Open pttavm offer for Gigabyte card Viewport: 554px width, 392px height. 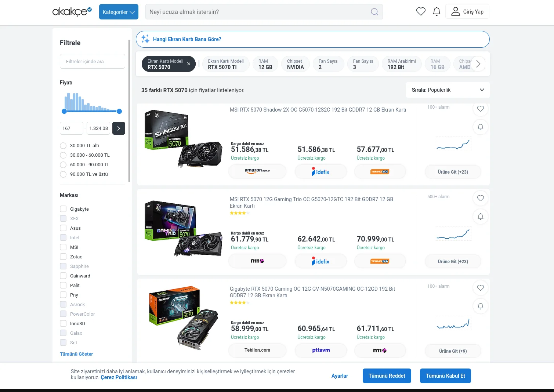pyautogui.click(x=321, y=350)
